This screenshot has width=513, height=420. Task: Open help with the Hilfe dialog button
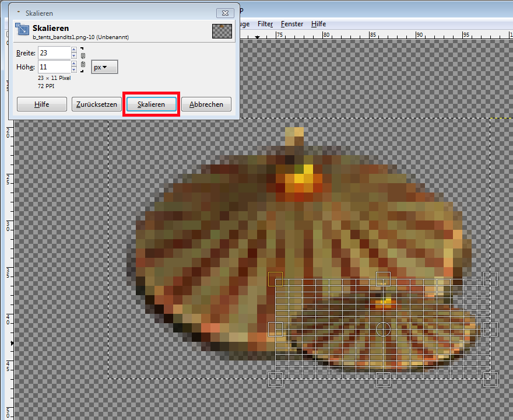click(42, 104)
